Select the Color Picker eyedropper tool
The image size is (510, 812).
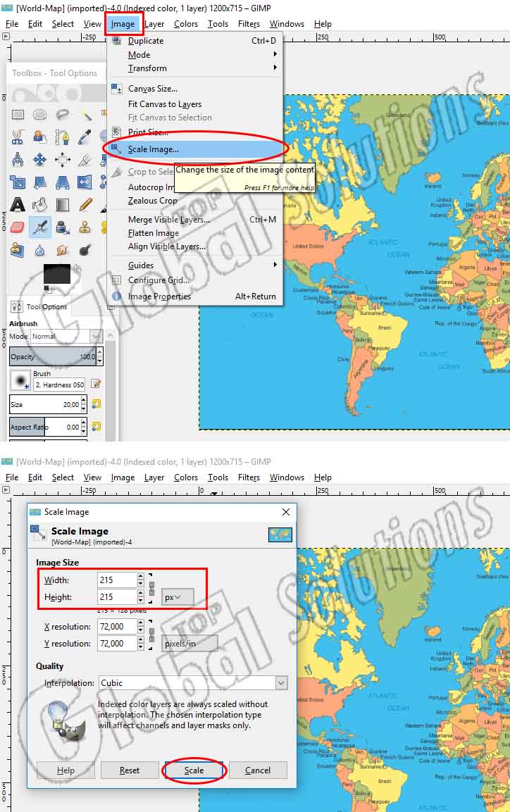[85, 137]
